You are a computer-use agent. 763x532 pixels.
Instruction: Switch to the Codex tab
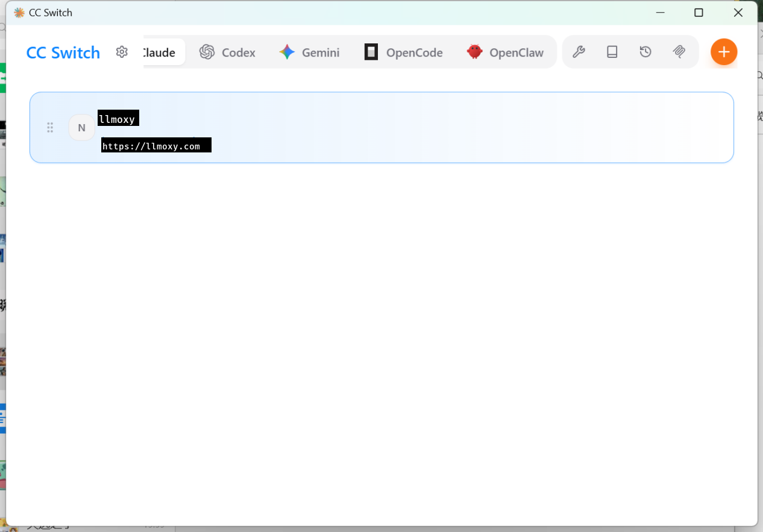tap(228, 52)
